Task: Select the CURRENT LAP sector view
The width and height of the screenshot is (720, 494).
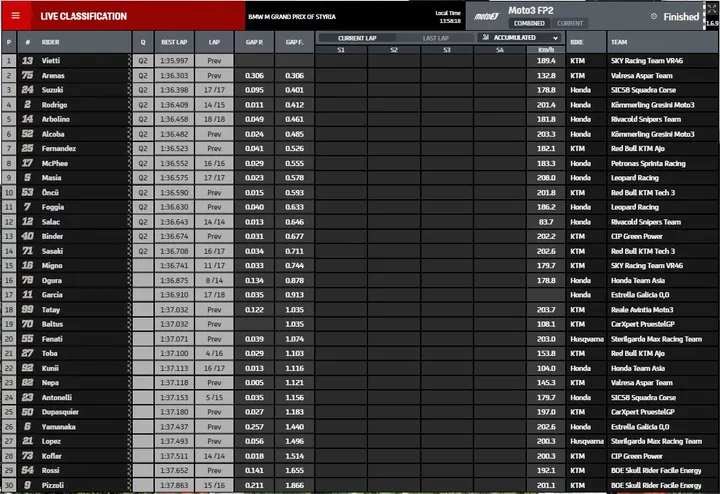Action: point(357,38)
